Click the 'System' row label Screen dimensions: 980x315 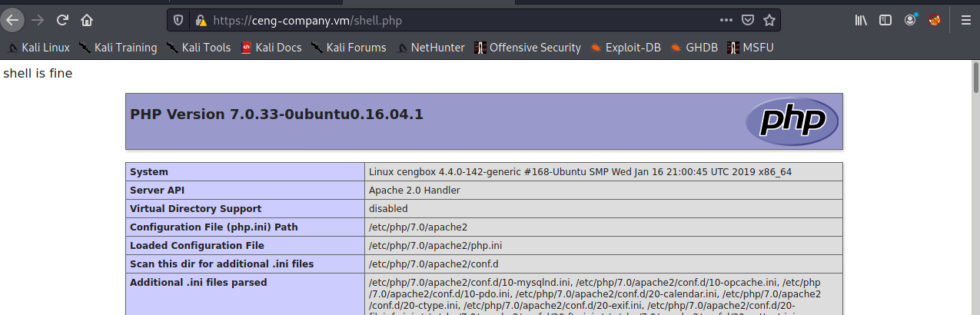pyautogui.click(x=149, y=171)
